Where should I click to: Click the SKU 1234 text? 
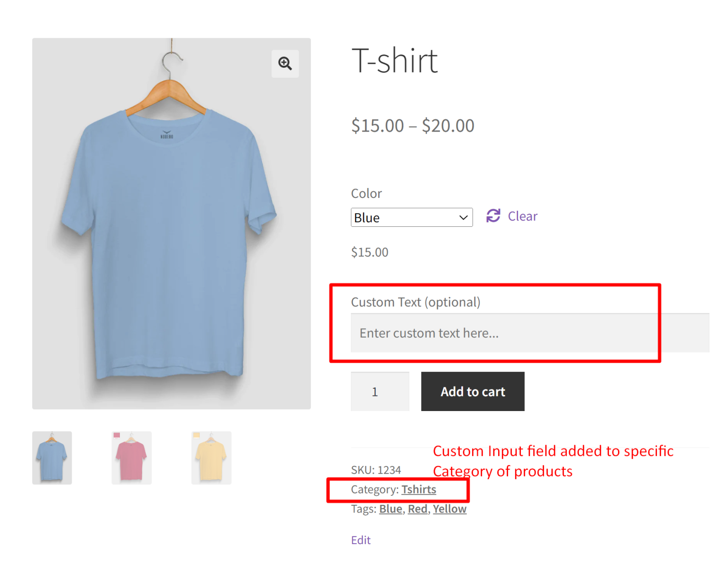pos(376,469)
